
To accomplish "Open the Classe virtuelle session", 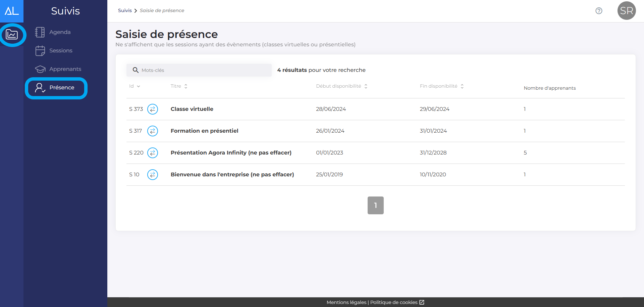I will (x=192, y=109).
